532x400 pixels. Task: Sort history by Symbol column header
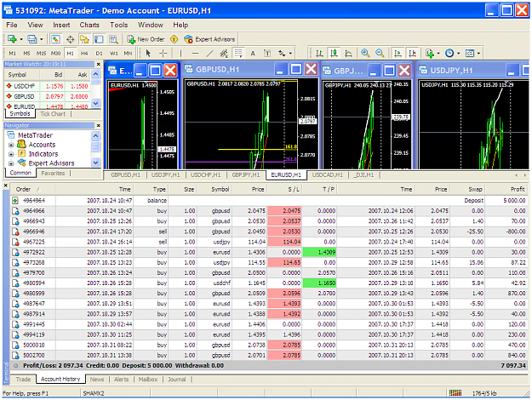point(216,189)
